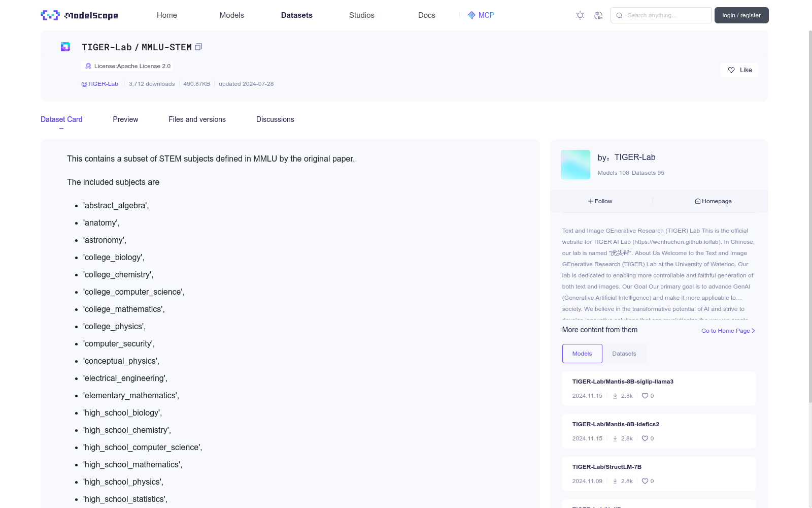
Task: Click the heart icon in the Like button
Action: 731,70
